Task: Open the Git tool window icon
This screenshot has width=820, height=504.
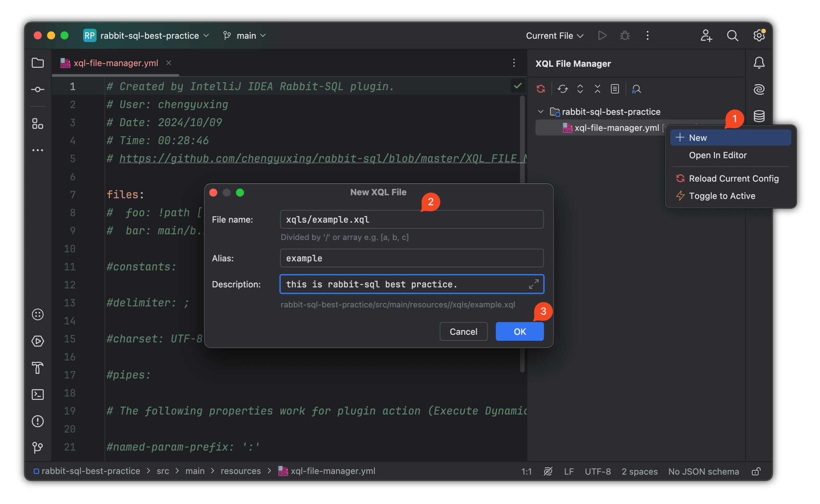Action: coord(37,448)
